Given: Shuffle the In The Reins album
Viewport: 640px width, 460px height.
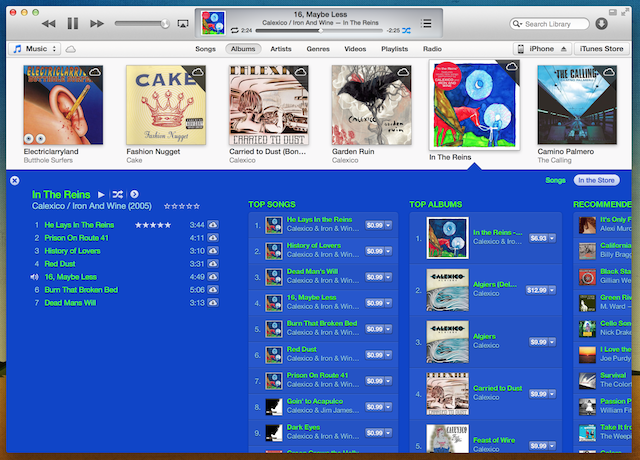Looking at the screenshot, I should (x=118, y=194).
